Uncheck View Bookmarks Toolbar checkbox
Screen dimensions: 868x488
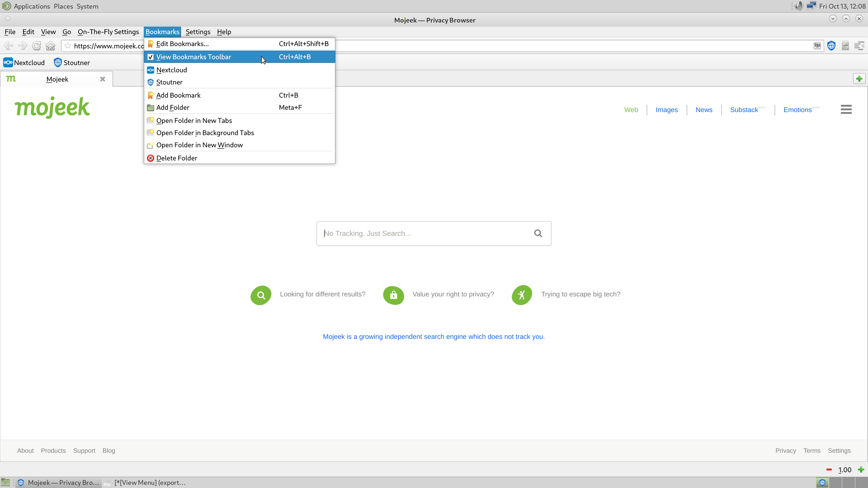[x=151, y=57]
